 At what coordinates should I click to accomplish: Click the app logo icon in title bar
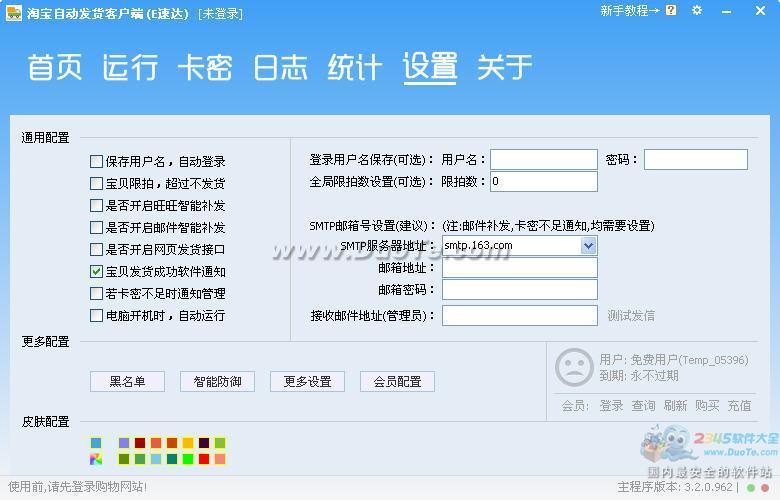[x=13, y=12]
